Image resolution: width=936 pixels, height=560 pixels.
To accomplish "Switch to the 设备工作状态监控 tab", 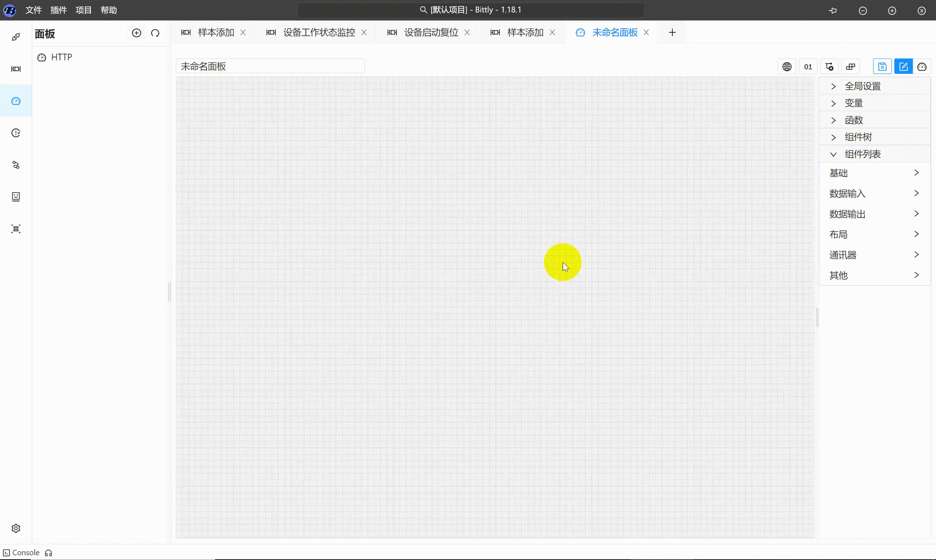I will [319, 33].
